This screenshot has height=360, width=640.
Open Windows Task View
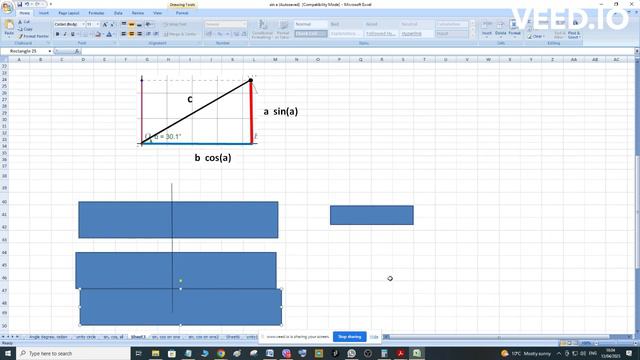click(138, 353)
